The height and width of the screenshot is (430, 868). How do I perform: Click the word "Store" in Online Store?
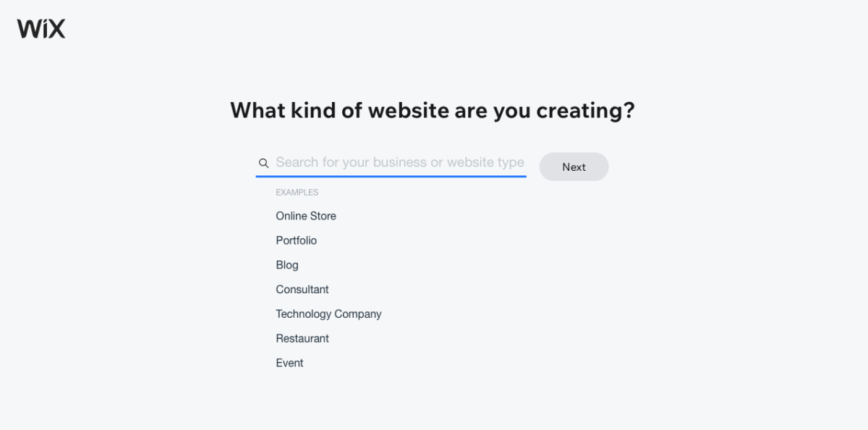coord(323,216)
